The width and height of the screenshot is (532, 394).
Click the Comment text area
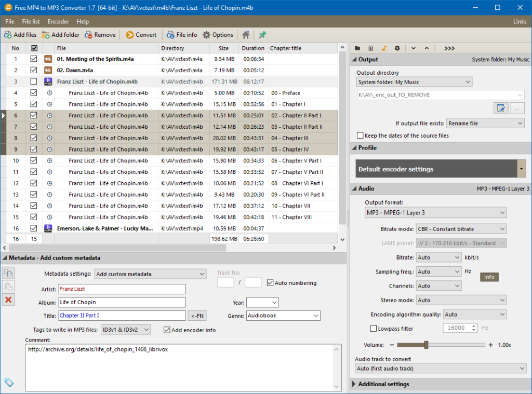(x=183, y=368)
